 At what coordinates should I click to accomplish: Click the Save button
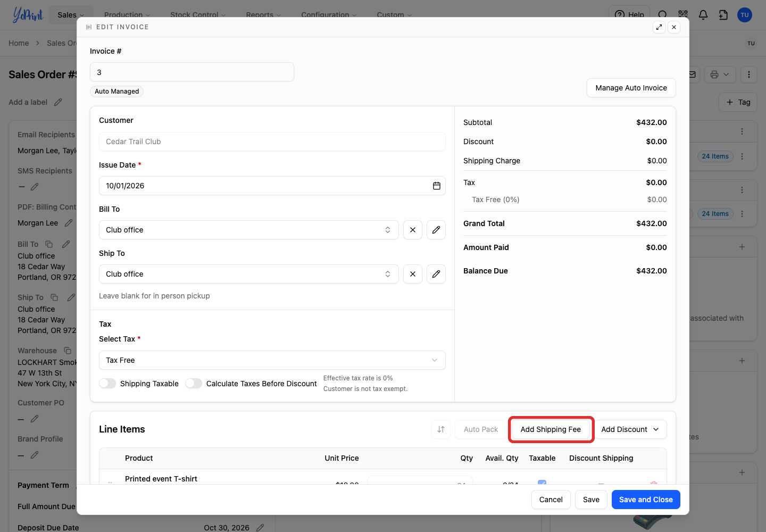(591, 500)
